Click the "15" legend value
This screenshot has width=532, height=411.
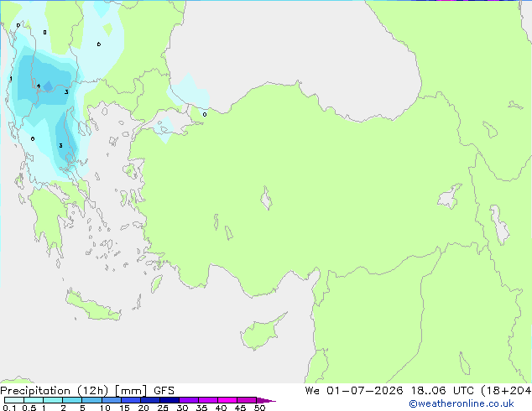tap(124, 408)
